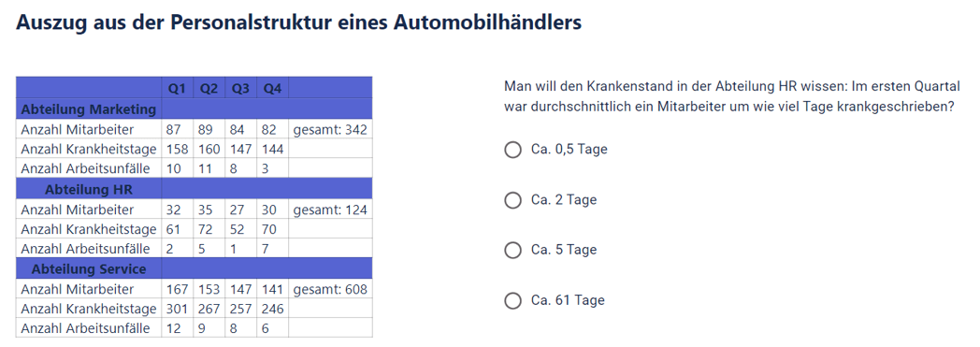The height and width of the screenshot is (347, 980).
Task: Click the 'Abteilung HR' section header
Action: [88, 190]
